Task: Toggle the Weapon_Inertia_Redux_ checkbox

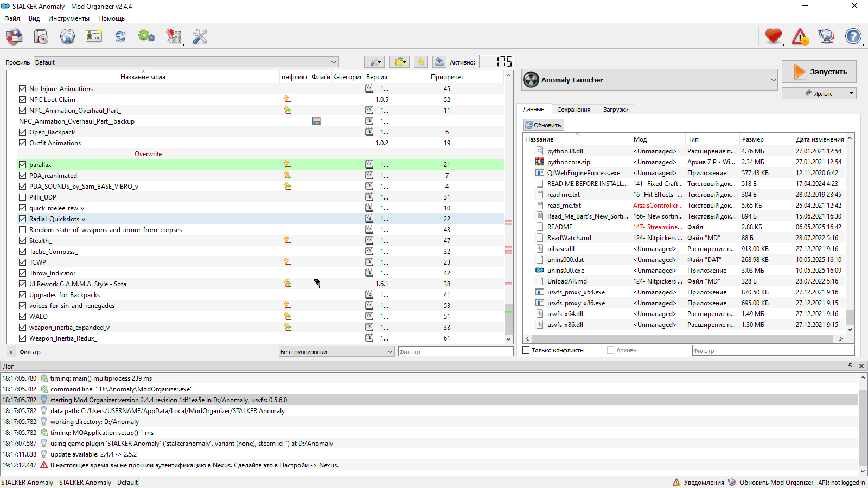Action: pyautogui.click(x=22, y=338)
